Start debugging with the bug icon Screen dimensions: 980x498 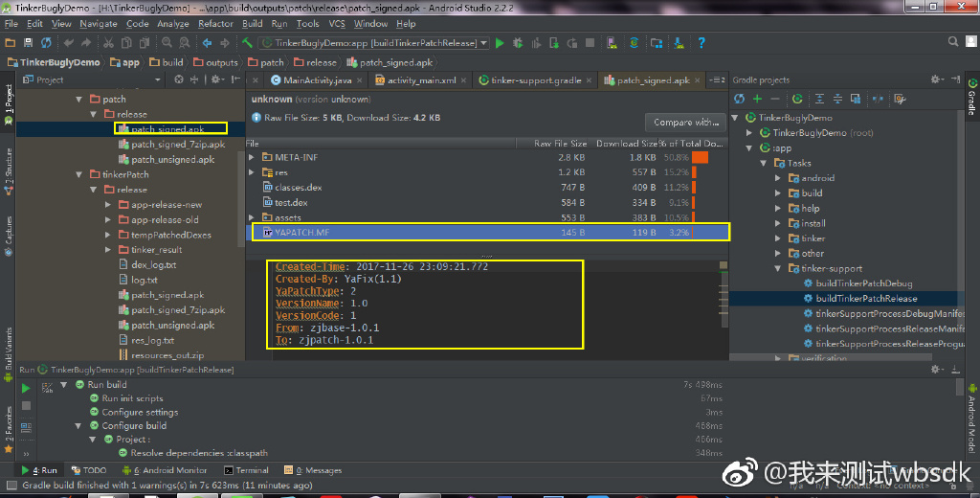pyautogui.click(x=518, y=42)
